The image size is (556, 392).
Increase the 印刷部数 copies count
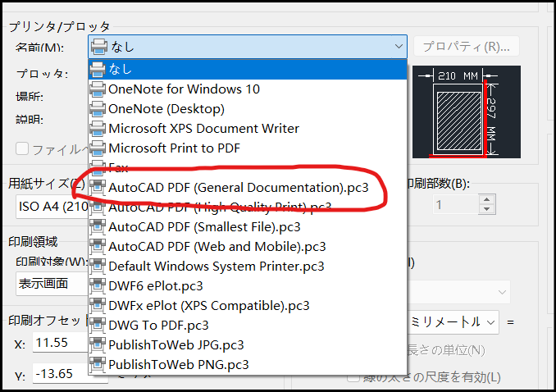[x=486, y=199]
